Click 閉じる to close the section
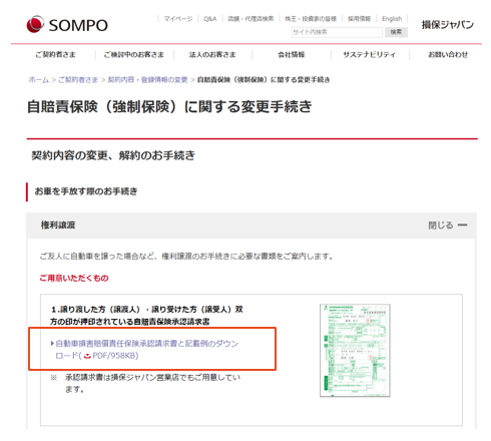Viewport: 491px width, 441px height. [441, 225]
